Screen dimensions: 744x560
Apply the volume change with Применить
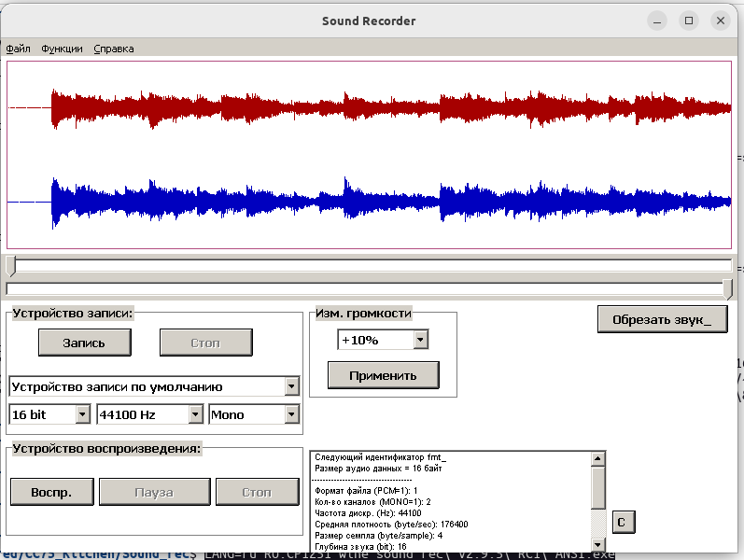coord(383,375)
